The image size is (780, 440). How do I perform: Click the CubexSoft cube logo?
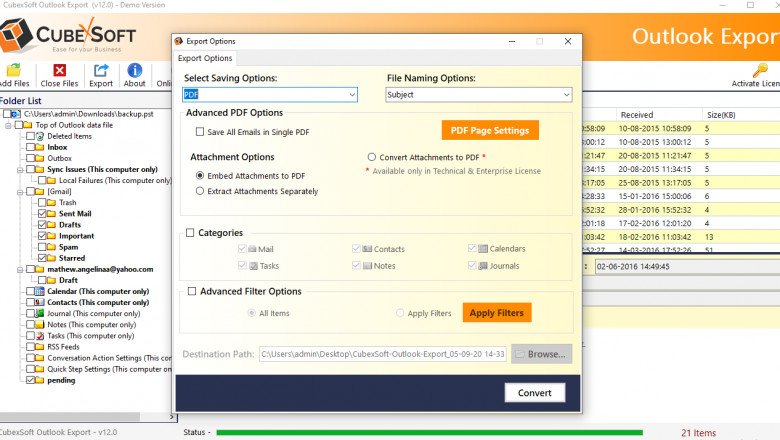pos(16,35)
